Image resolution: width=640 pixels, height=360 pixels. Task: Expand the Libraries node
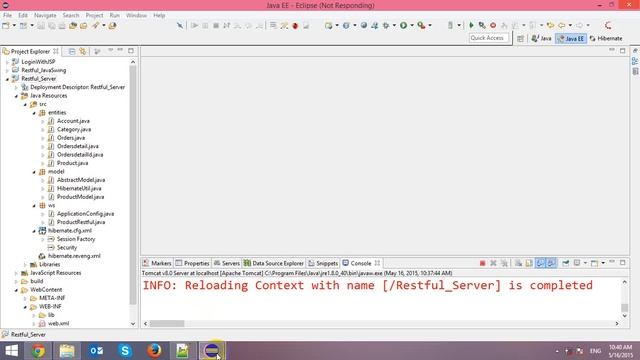click(25, 264)
